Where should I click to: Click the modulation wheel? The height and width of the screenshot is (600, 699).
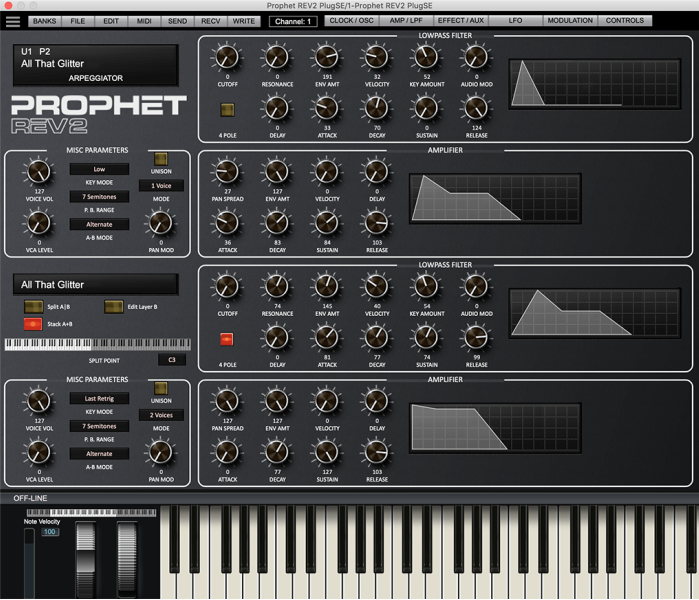point(127,559)
